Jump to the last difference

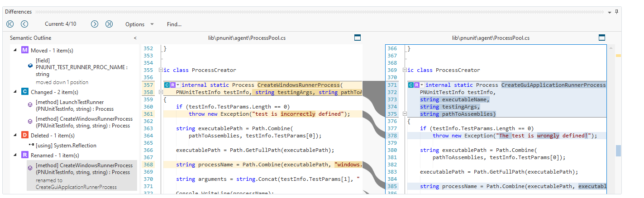109,24
